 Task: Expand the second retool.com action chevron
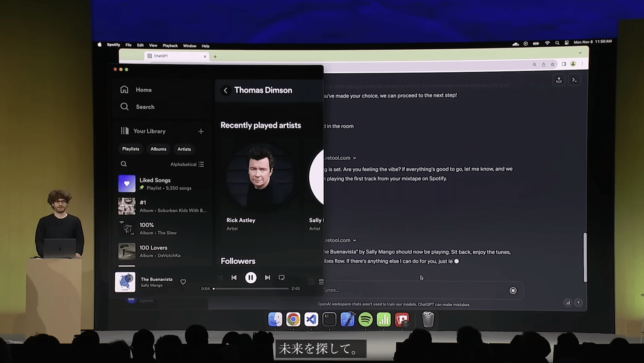click(355, 240)
